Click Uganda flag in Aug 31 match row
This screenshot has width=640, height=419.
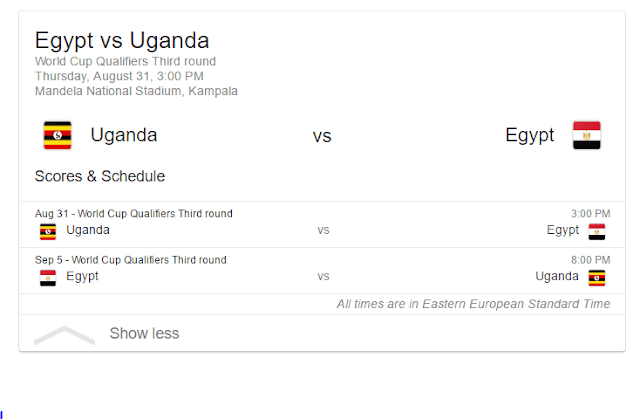point(48,232)
